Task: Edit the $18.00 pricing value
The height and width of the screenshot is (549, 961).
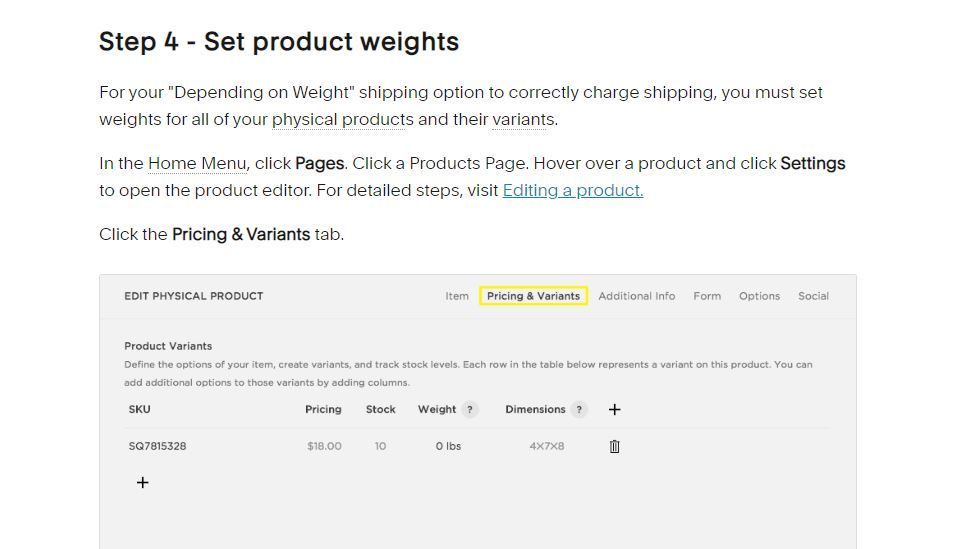Action: point(324,446)
